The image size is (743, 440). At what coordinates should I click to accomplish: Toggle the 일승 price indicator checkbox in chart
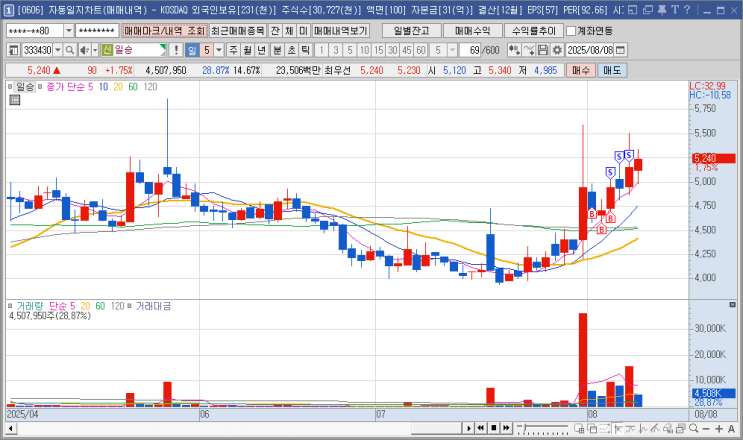10,87
